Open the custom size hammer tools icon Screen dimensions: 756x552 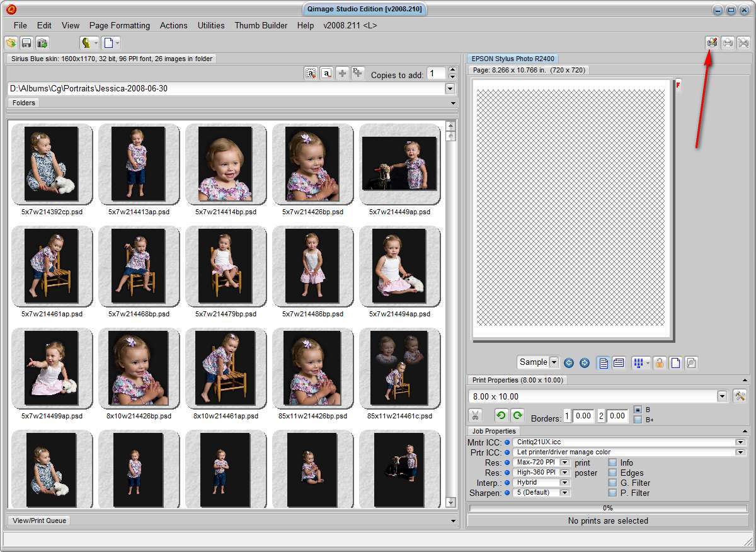[x=740, y=396]
